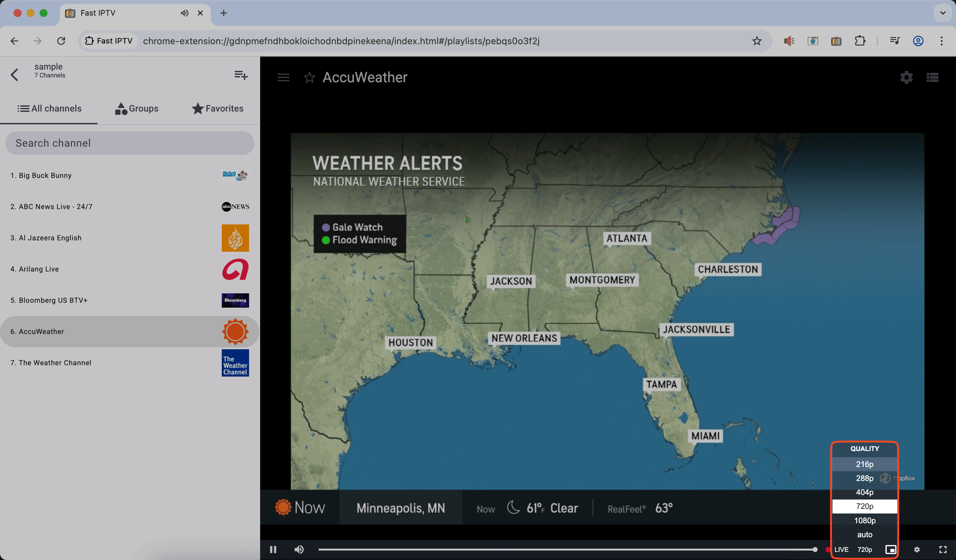This screenshot has height=560, width=956.
Task: Enable picture-in-picture mode
Action: [890, 549]
